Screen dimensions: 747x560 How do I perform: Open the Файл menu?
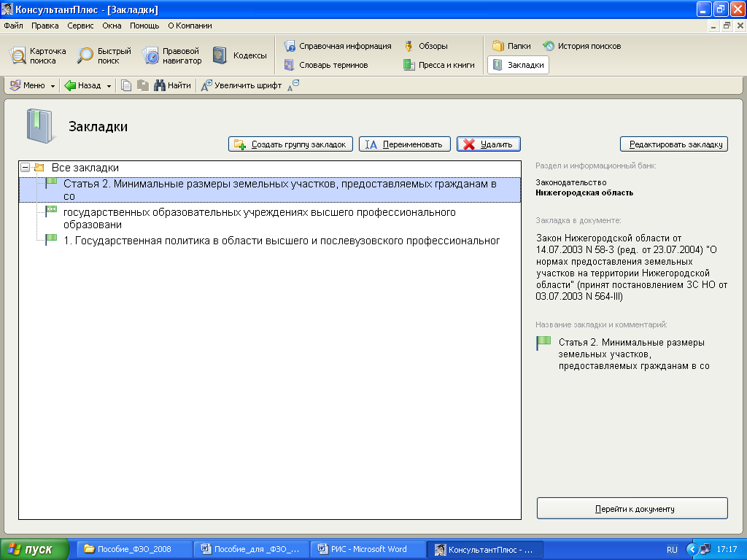click(13, 26)
